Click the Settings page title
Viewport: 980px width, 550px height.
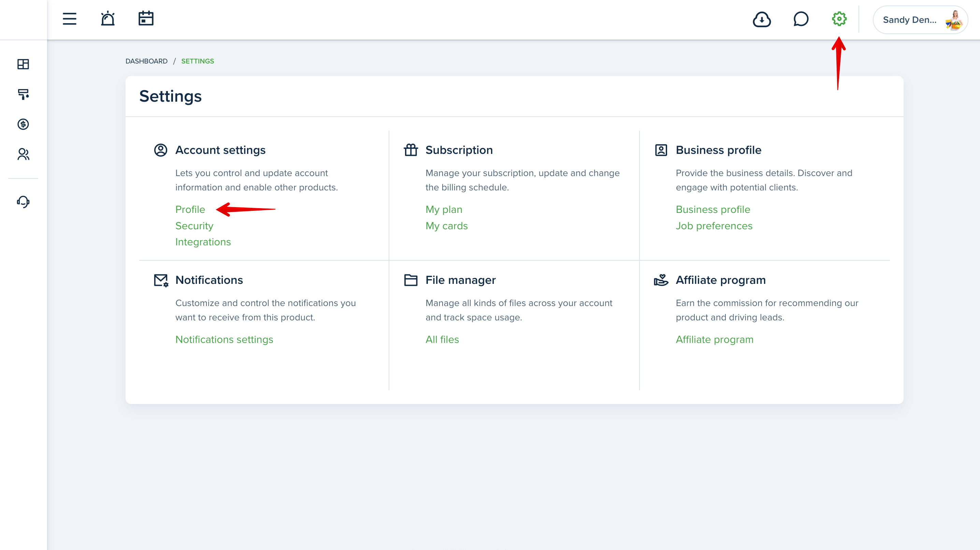point(170,96)
